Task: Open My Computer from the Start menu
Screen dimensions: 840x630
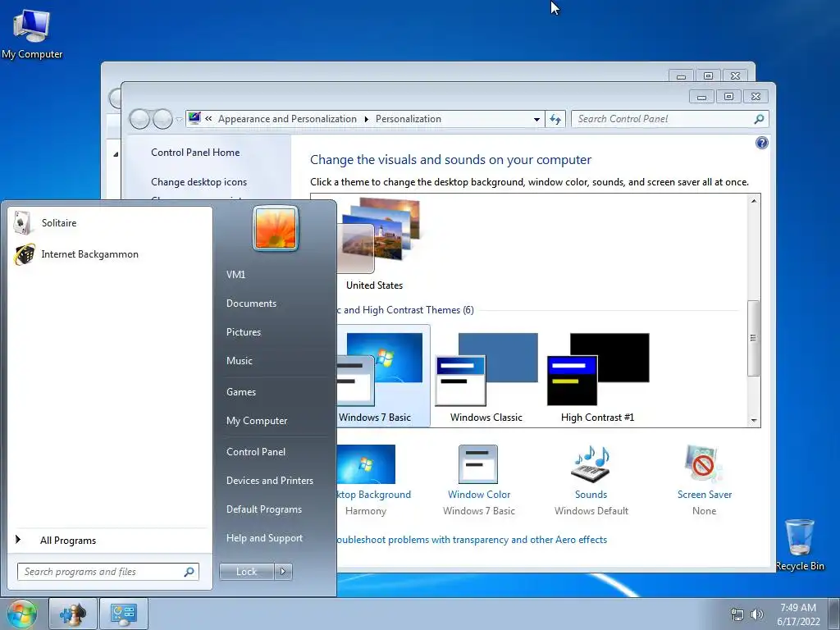Action: 257,421
